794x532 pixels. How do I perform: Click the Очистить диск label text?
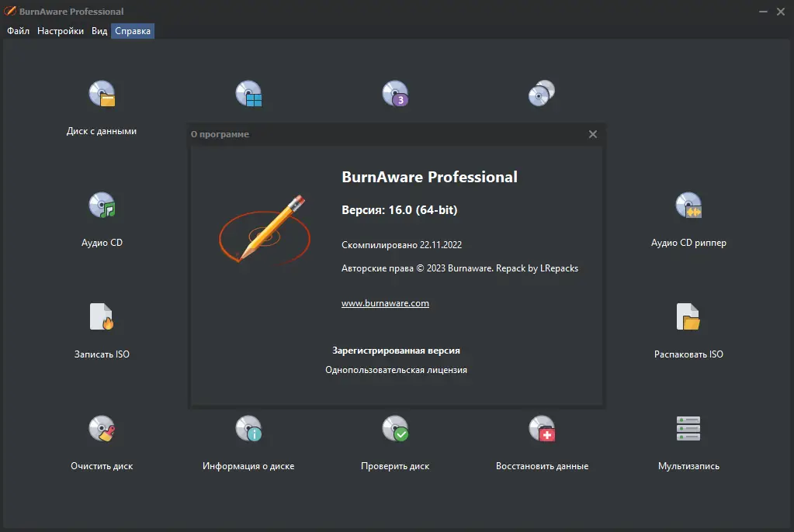tap(102, 465)
